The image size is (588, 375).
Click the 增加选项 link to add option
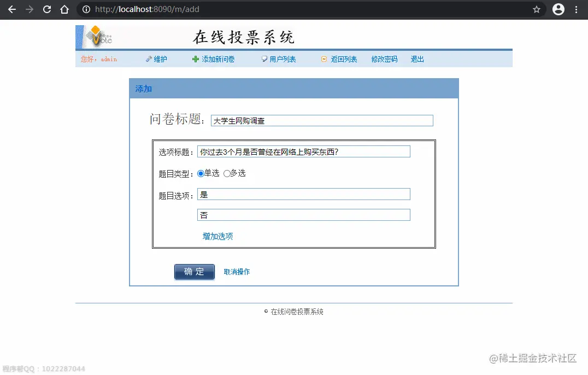click(217, 236)
